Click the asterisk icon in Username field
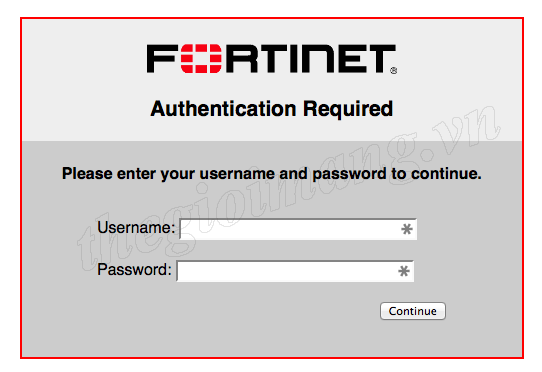 [x=407, y=229]
